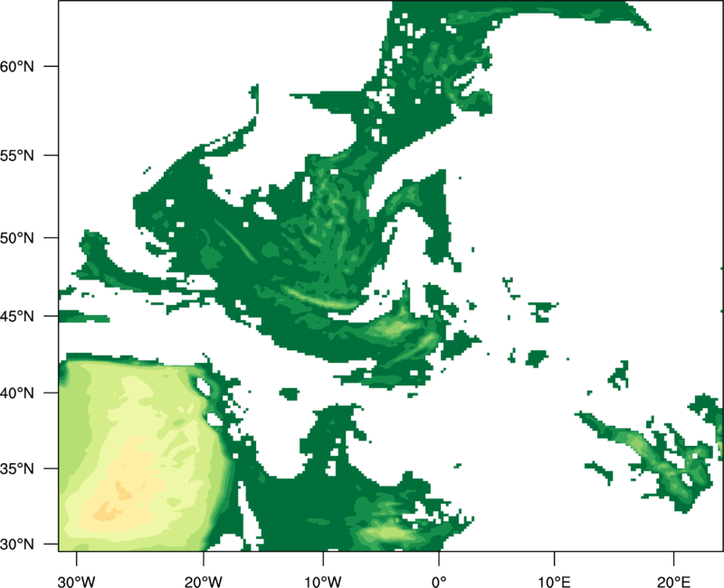
Task: Click the 40°N latitude label
Action: point(17,394)
